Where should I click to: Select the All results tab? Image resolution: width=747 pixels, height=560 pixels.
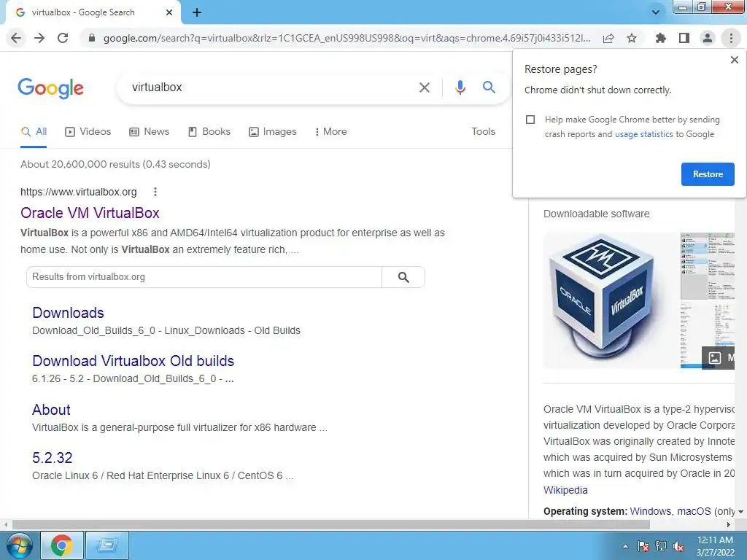(34, 132)
